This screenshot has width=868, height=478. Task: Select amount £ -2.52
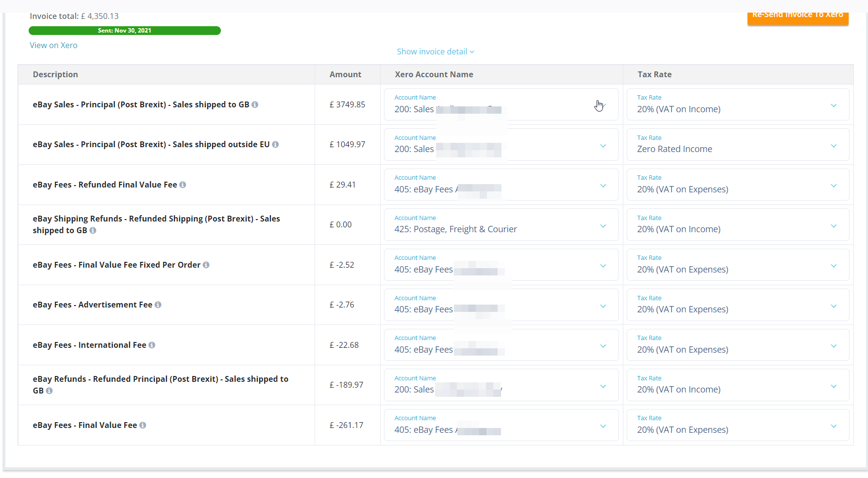(x=342, y=265)
